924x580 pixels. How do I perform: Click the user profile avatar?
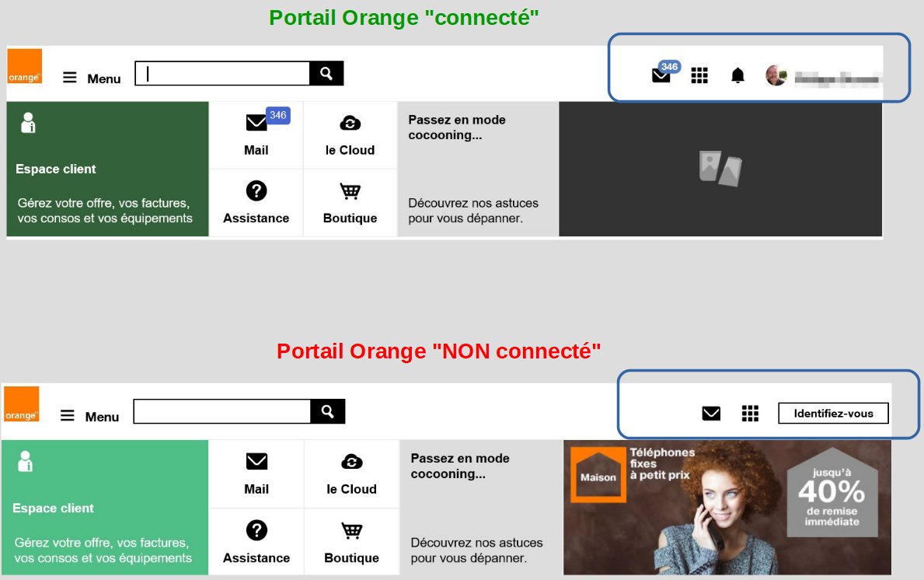[776, 75]
